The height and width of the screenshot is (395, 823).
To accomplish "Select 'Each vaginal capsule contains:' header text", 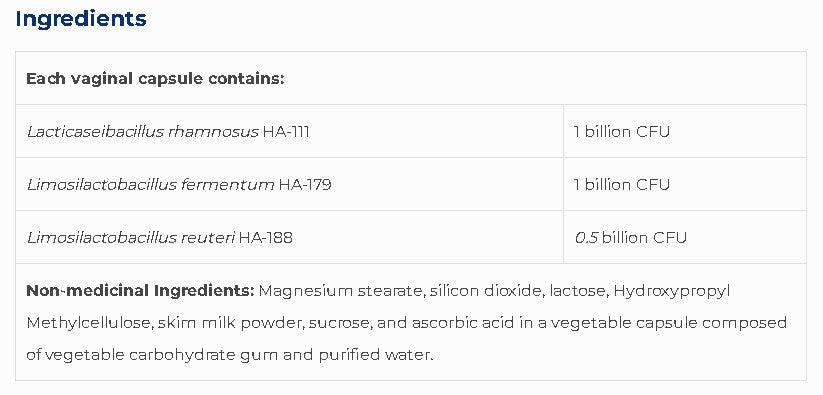I will pyautogui.click(x=155, y=79).
